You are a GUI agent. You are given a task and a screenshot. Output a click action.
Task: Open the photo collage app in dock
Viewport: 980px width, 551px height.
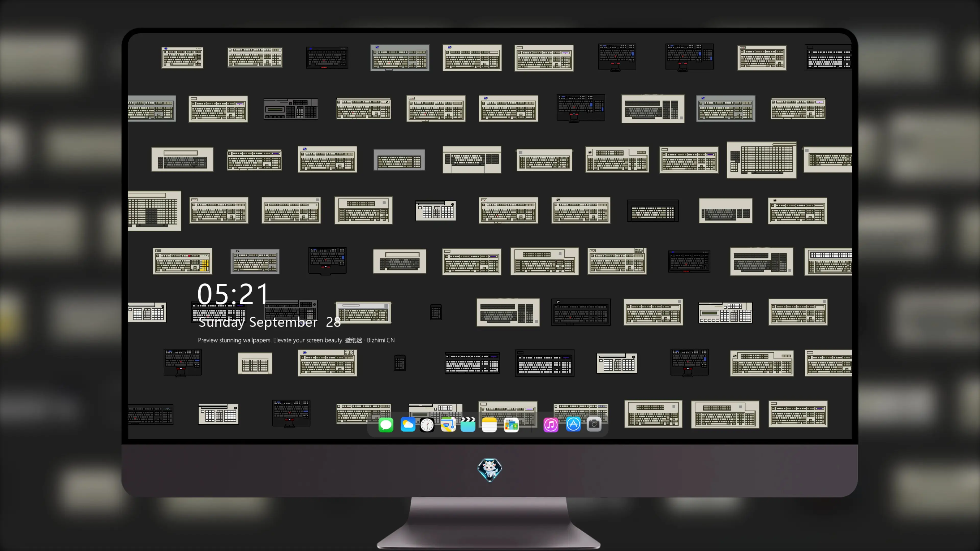click(x=511, y=424)
